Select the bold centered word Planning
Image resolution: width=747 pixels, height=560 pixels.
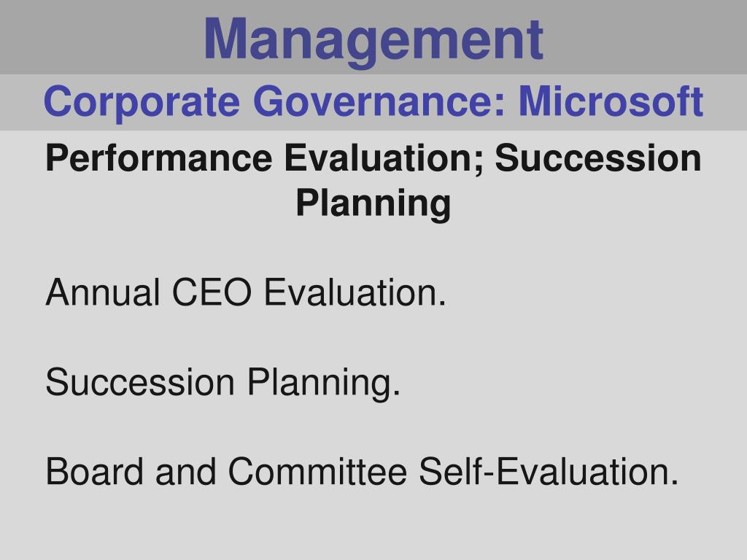pos(373,204)
